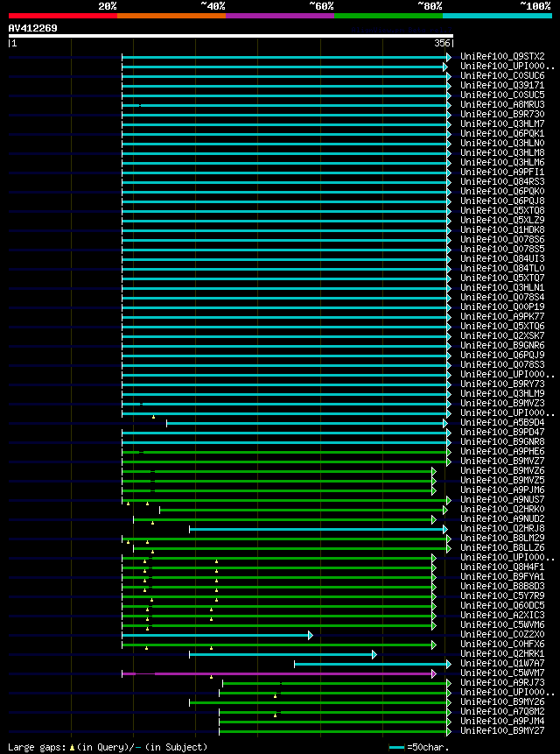This screenshot has width=560, height=754.
Task: Open hit UniRef100_Q1W7A7
Action: click(x=502, y=664)
